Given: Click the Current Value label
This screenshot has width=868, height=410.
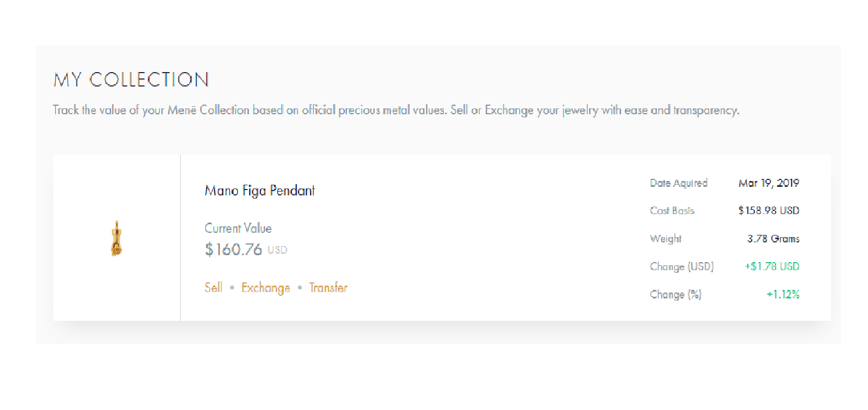Looking at the screenshot, I should pos(238,228).
